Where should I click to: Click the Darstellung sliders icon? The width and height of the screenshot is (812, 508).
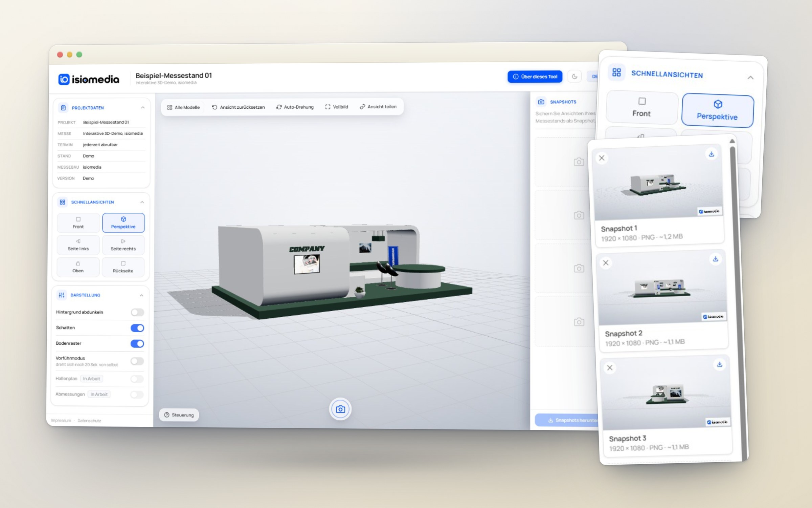(62, 295)
